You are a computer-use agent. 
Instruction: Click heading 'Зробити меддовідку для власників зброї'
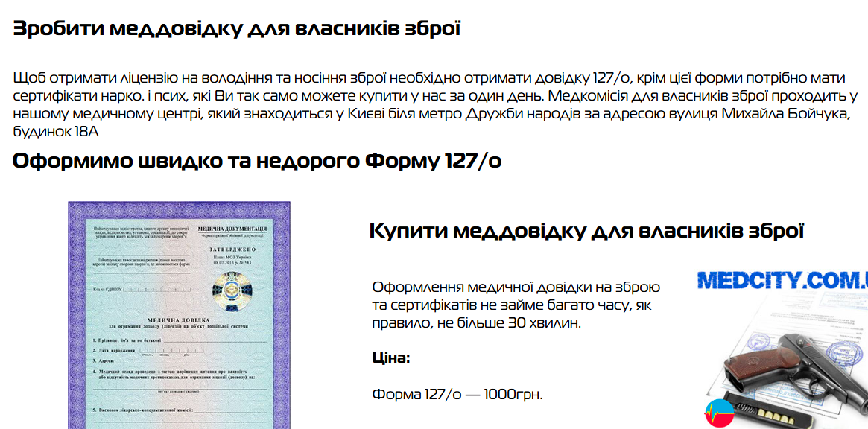237,29
